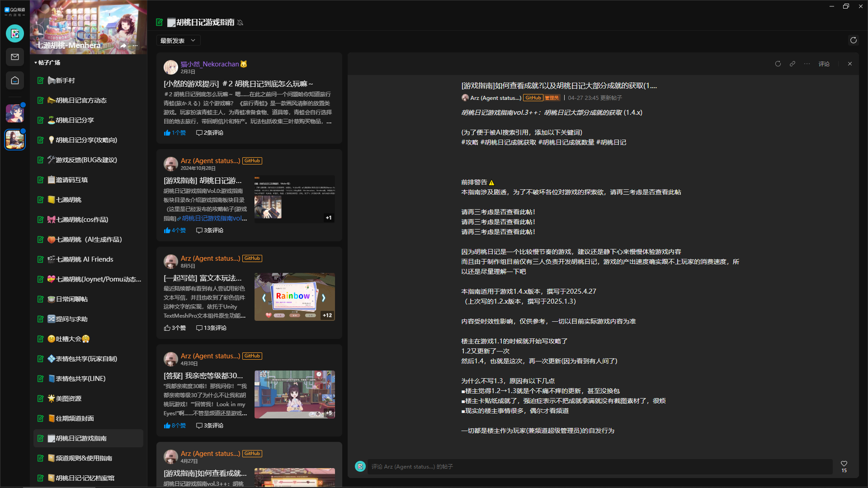Click the reload icon in post header
This screenshot has height=488, width=868.
778,64
